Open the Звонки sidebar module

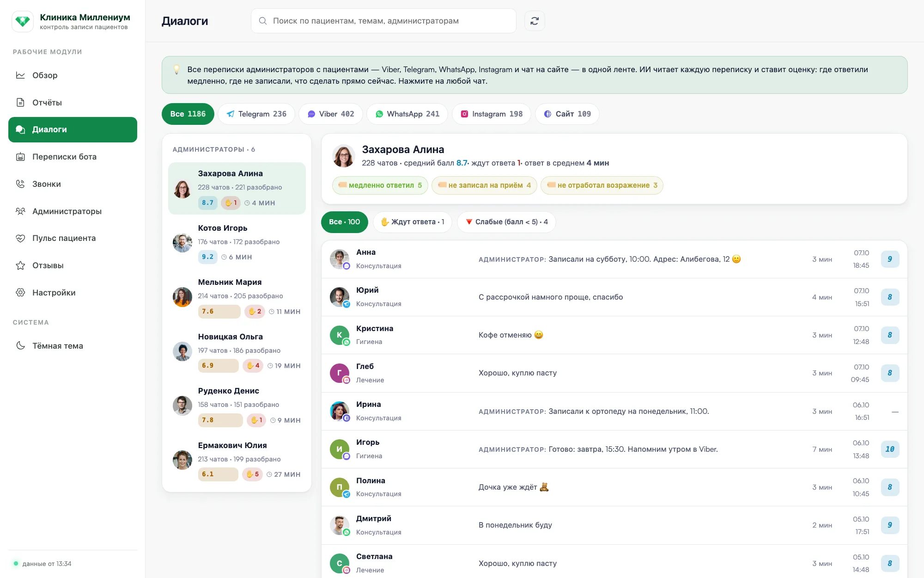(x=73, y=184)
